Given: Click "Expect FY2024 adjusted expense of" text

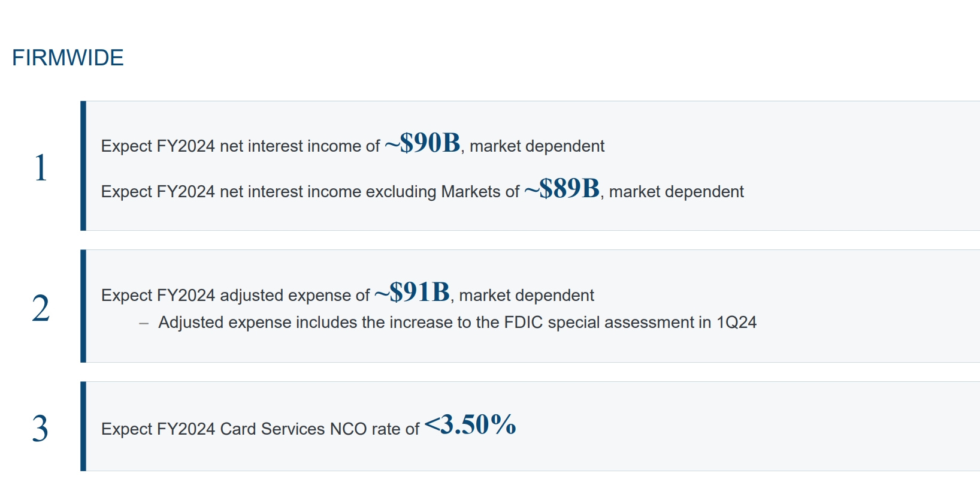Looking at the screenshot, I should pos(235,296).
